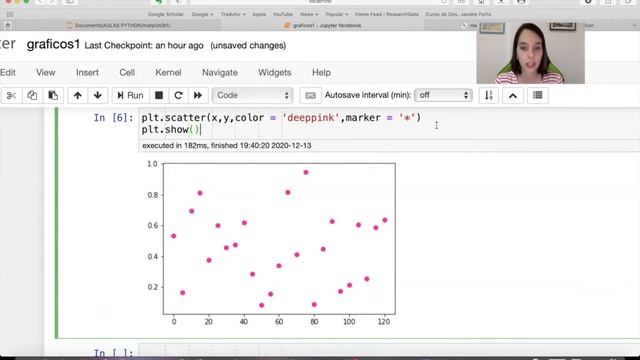The image size is (640, 360).
Task: Click the empty code cell below the plot
Action: (x=389, y=351)
